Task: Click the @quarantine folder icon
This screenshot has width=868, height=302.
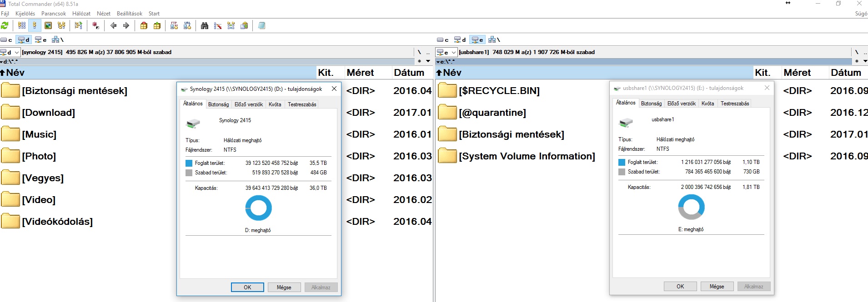Action: (447, 112)
